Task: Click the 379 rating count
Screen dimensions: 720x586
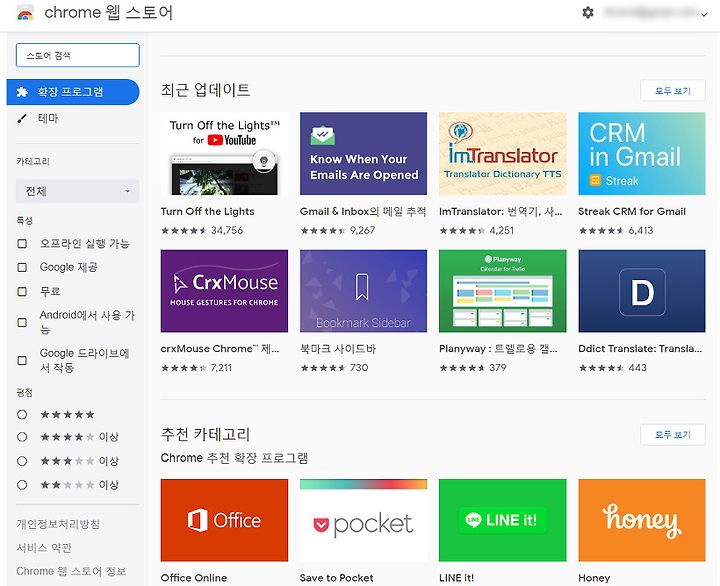Action: point(498,367)
